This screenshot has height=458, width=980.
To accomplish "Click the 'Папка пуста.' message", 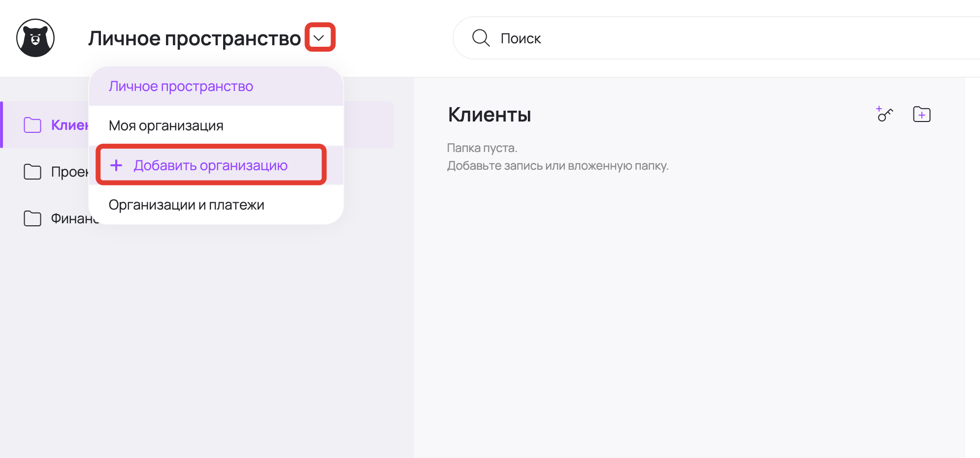I will (x=482, y=148).
